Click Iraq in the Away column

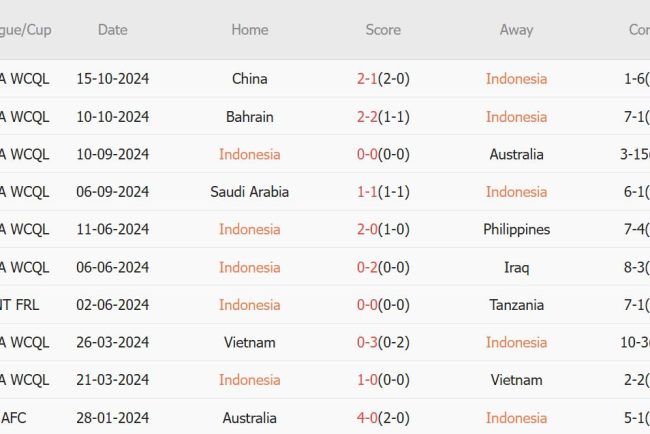tap(516, 267)
